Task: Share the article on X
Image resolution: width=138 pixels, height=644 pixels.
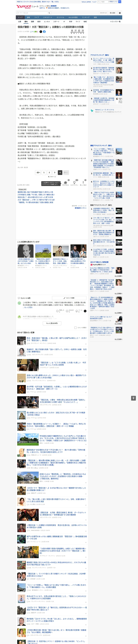Action: point(41,32)
